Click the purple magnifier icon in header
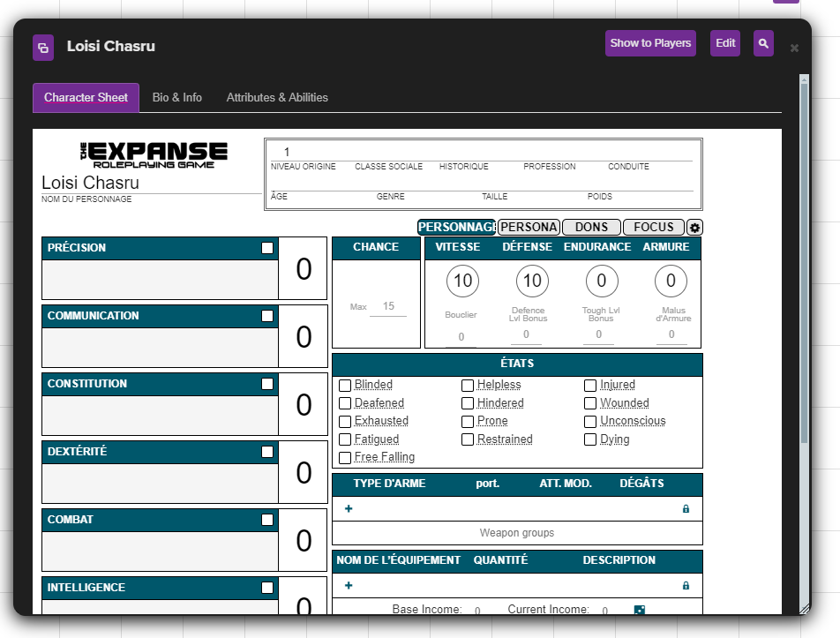 point(763,43)
